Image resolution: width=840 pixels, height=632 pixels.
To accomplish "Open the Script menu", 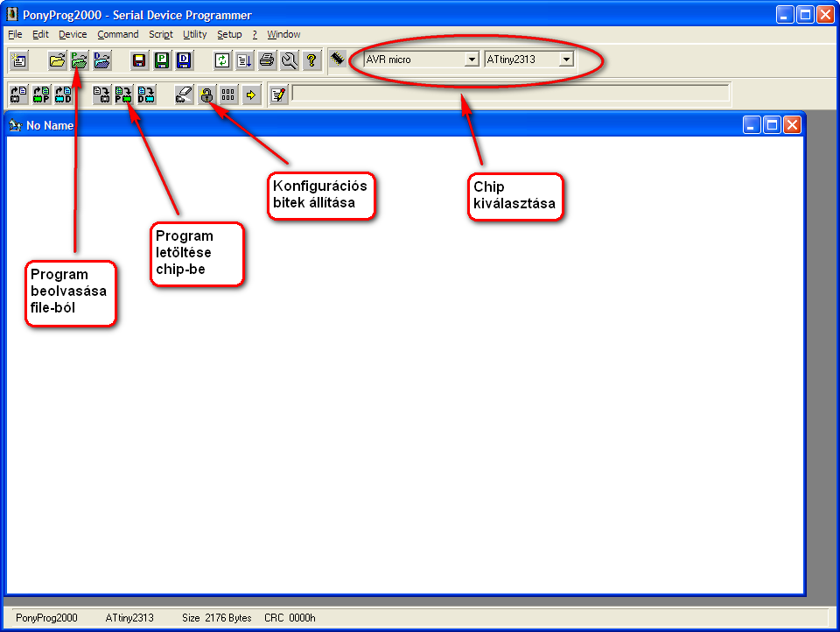I will click(161, 34).
